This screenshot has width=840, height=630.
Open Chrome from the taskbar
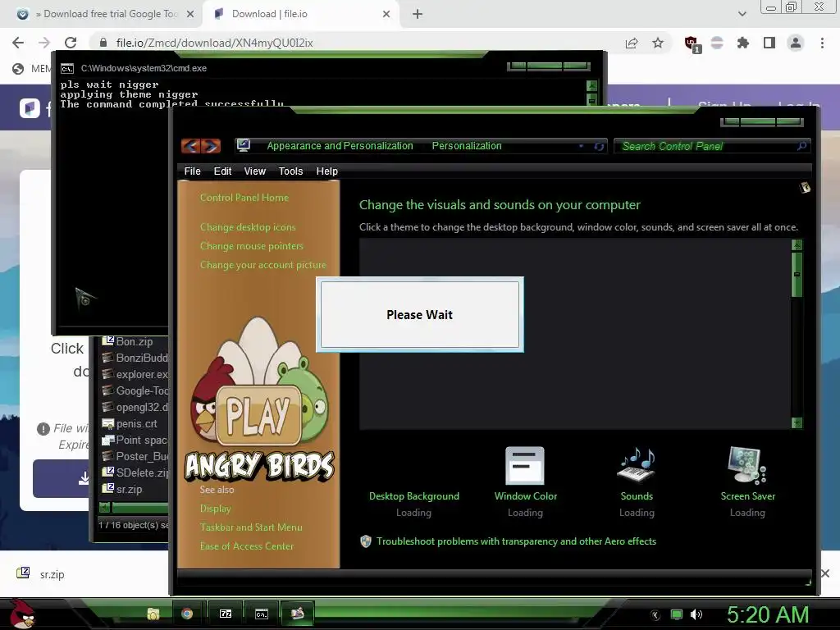tap(187, 614)
